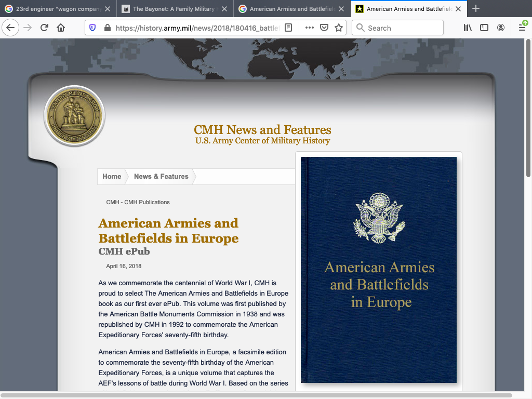This screenshot has height=399, width=532.
Task: Click the Home breadcrumb link
Action: tap(112, 177)
